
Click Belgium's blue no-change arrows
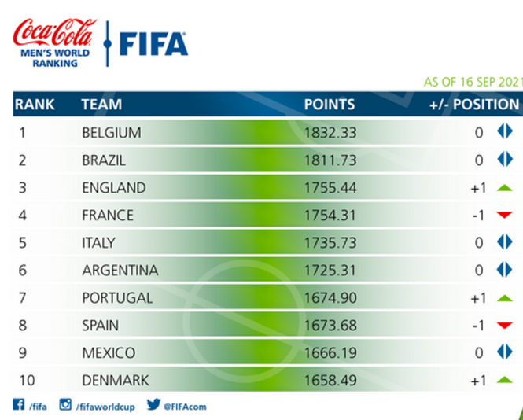pyautogui.click(x=505, y=131)
